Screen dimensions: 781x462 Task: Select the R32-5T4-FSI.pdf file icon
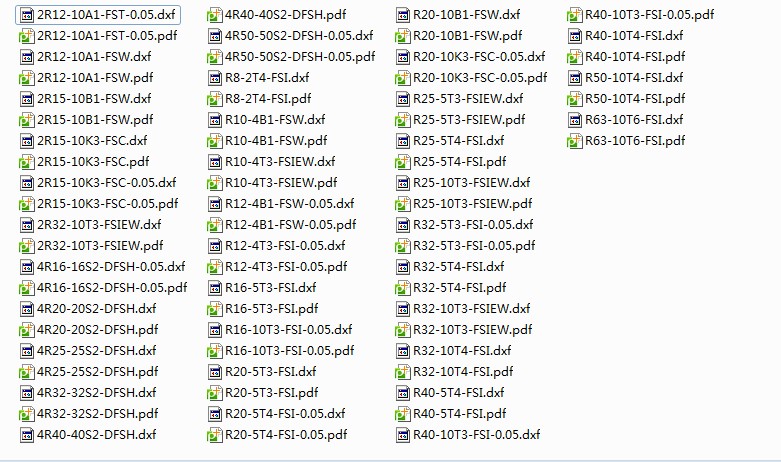(x=402, y=288)
